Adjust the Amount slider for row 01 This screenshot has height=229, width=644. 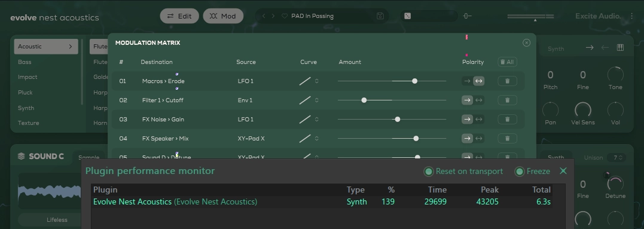[x=392, y=81]
